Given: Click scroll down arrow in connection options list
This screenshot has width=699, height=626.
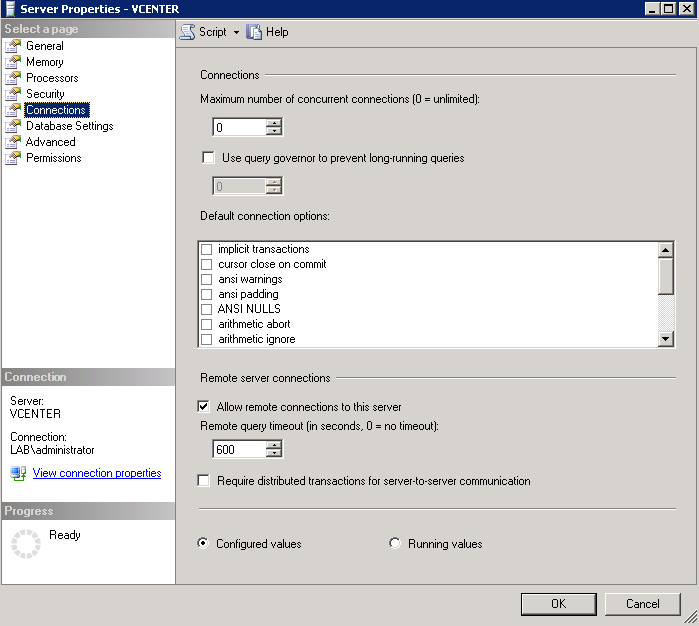Looking at the screenshot, I should (666, 339).
